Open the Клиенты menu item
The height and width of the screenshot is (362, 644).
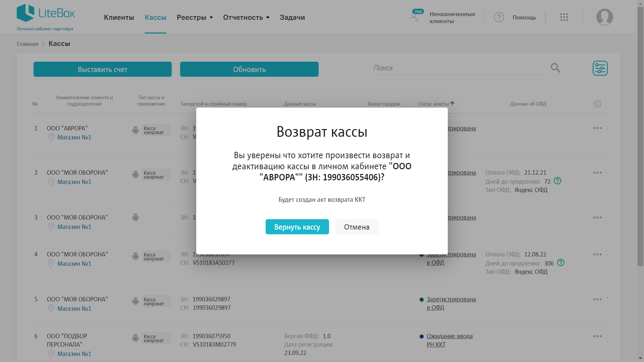coord(119,17)
